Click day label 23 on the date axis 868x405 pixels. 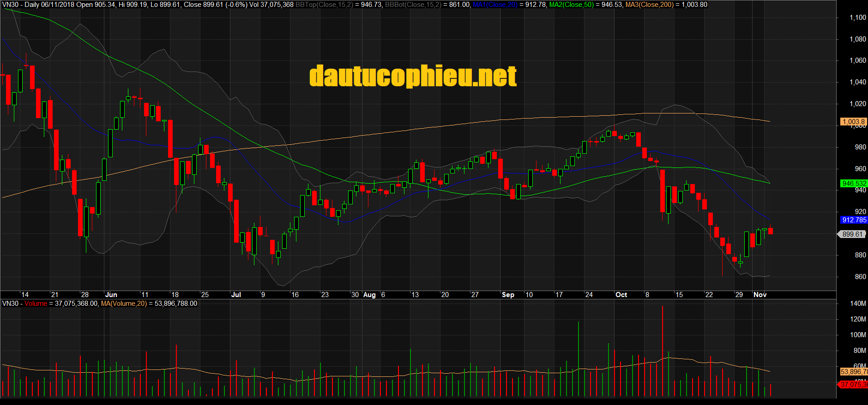click(325, 295)
